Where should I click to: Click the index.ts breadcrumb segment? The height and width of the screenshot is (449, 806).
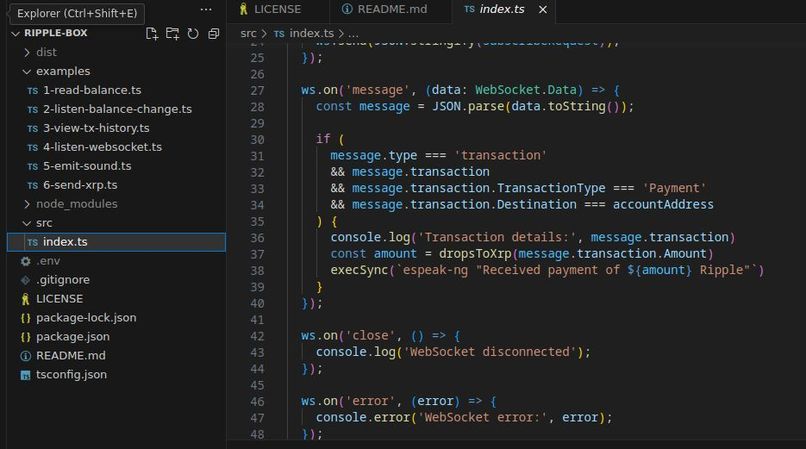[312, 33]
